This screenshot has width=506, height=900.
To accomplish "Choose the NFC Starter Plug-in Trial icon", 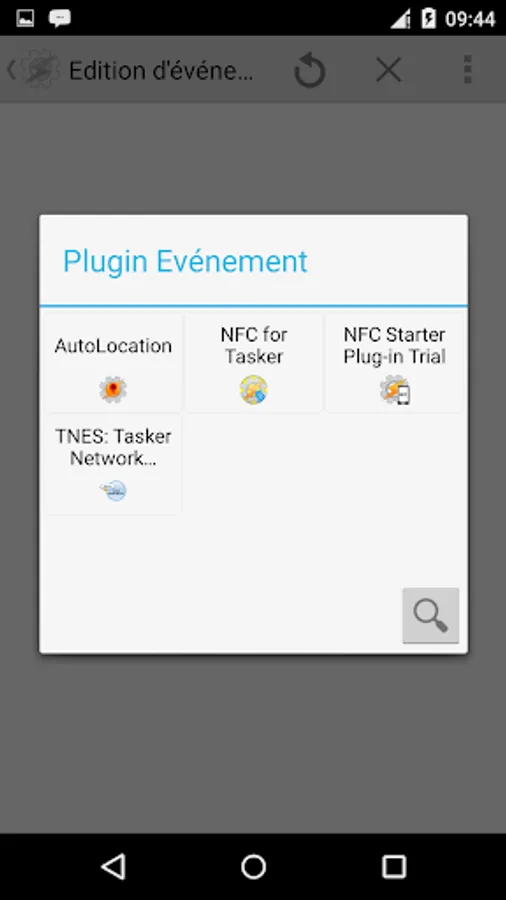I will click(395, 390).
